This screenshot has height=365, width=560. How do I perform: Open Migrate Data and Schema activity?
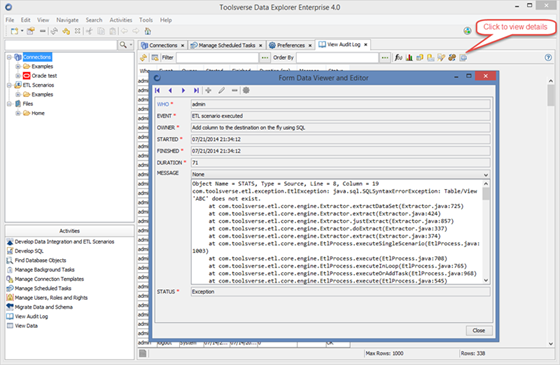tap(44, 307)
